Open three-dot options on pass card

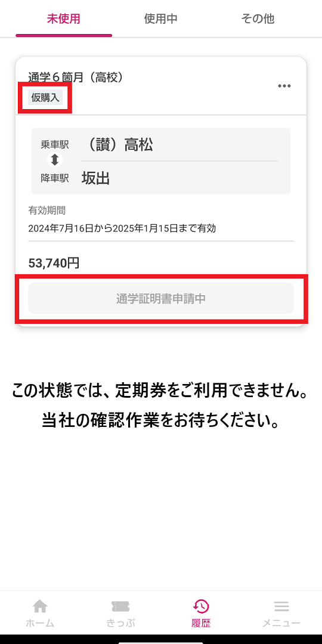click(x=284, y=86)
